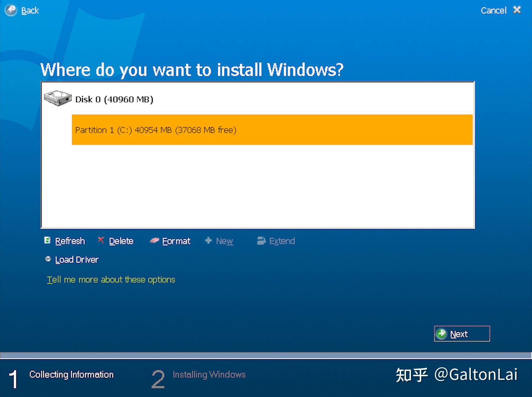The width and height of the screenshot is (532, 397).
Task: Select the Disk 0 drive icon
Action: (58, 98)
